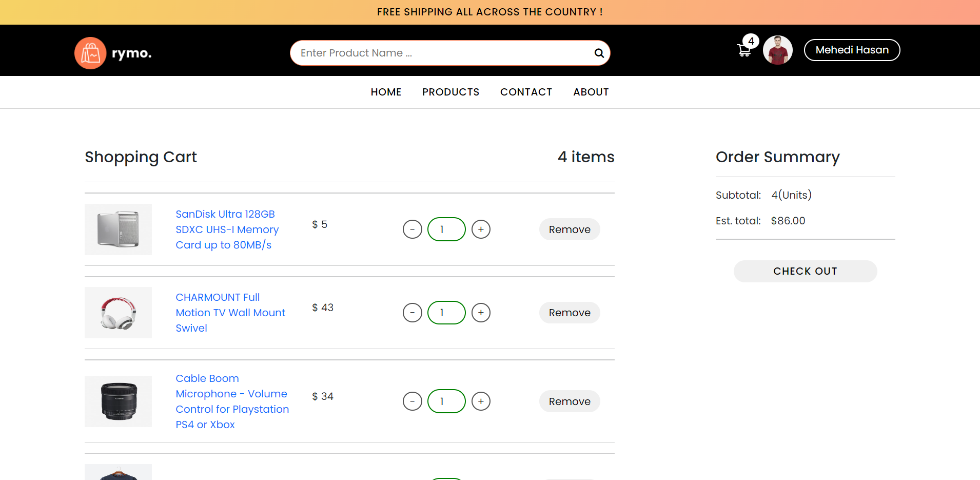Proceed with the CHECK OUT button

click(x=805, y=271)
